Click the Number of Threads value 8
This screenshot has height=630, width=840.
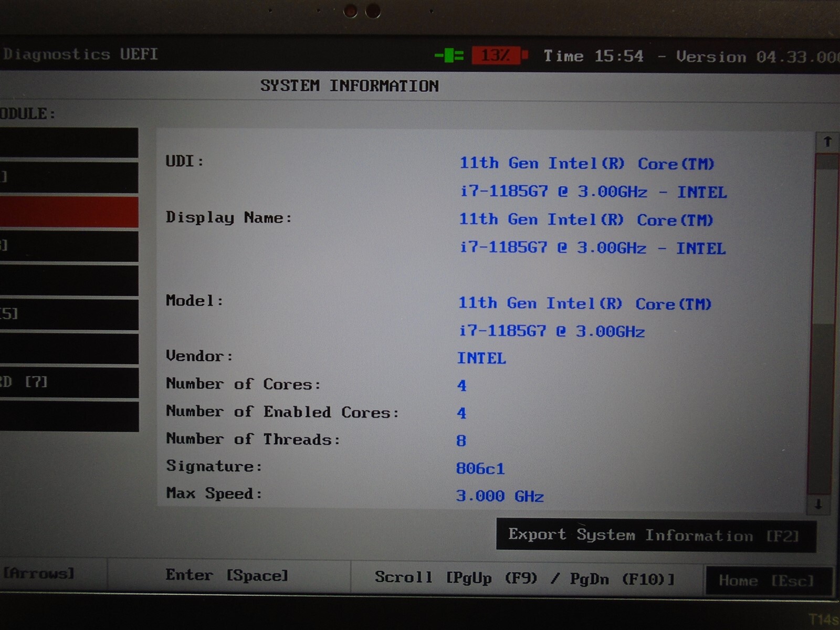point(461,440)
